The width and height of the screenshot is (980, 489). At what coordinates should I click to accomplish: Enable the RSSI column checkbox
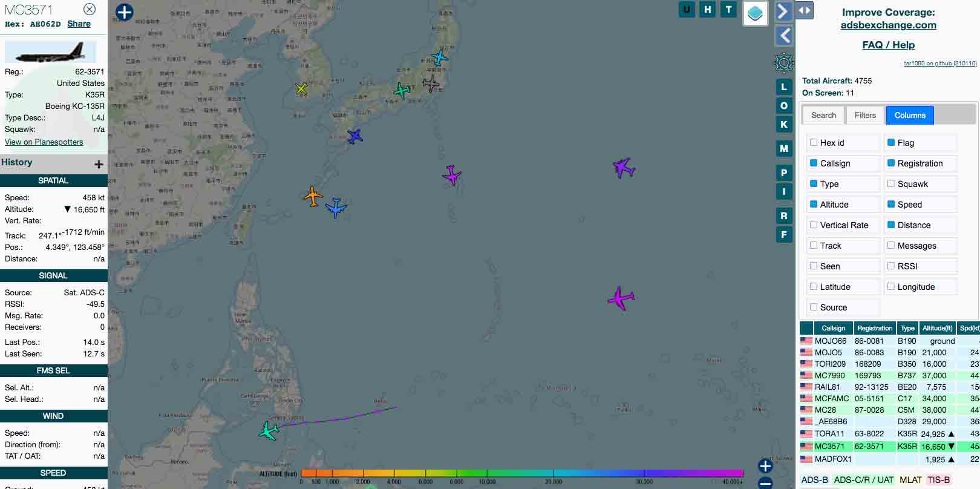coord(891,266)
